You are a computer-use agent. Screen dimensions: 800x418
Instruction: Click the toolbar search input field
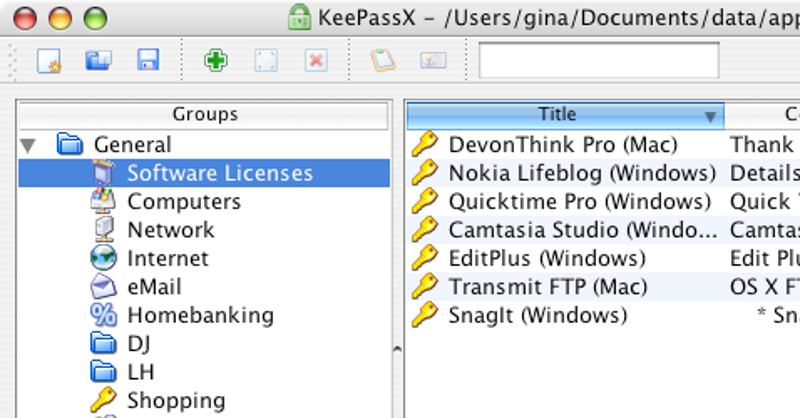[598, 60]
